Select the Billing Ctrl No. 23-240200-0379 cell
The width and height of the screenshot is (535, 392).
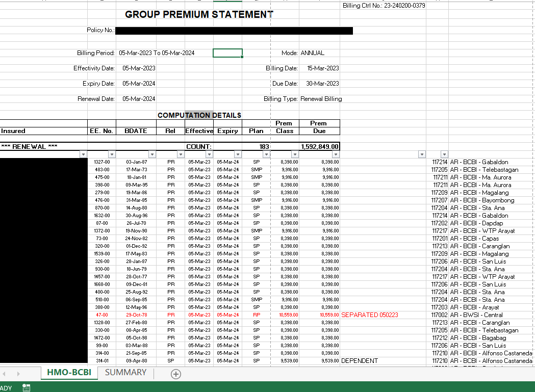pyautogui.click(x=384, y=6)
